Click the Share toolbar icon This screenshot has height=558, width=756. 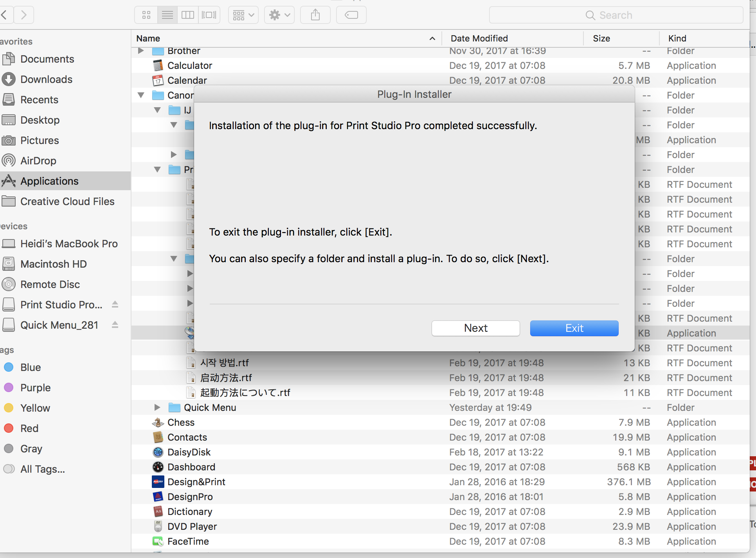[315, 15]
